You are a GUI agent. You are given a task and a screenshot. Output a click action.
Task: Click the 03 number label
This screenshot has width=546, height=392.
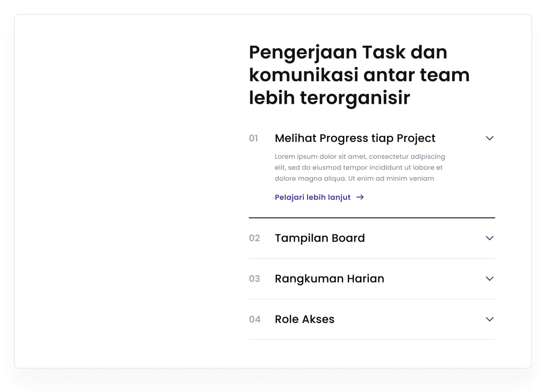pos(254,279)
